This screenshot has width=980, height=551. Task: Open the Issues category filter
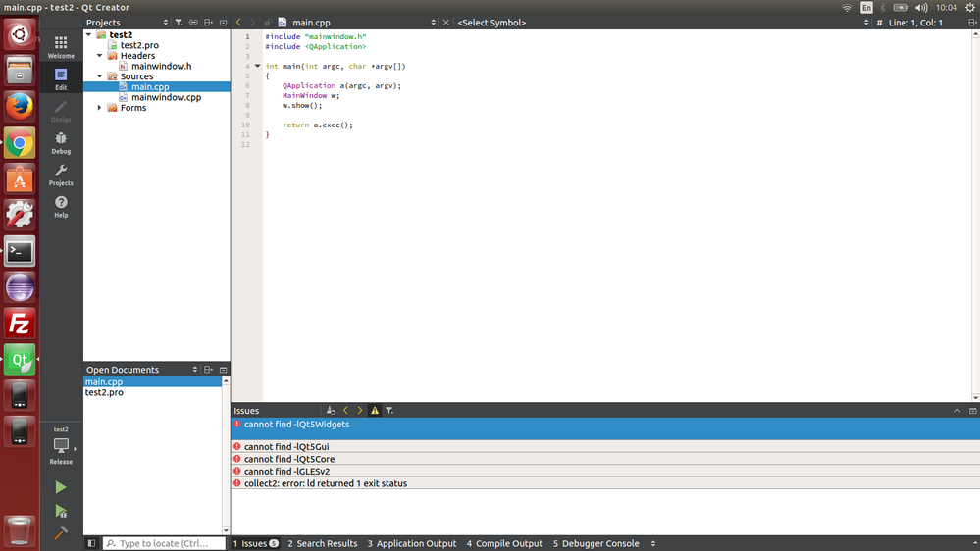click(389, 411)
